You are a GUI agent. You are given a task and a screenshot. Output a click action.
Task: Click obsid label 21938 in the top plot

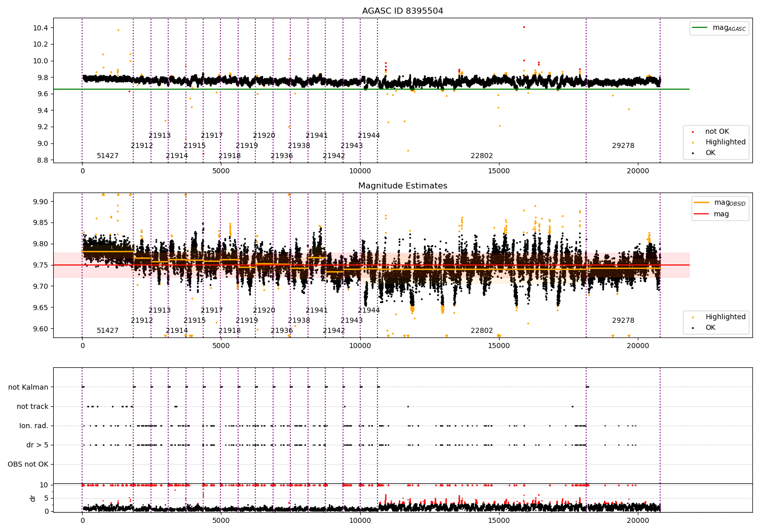click(x=299, y=145)
